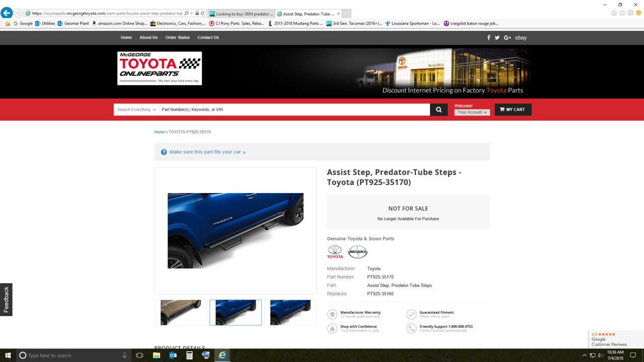Close the Assist Step, Predator-Tube tab

tap(338, 14)
